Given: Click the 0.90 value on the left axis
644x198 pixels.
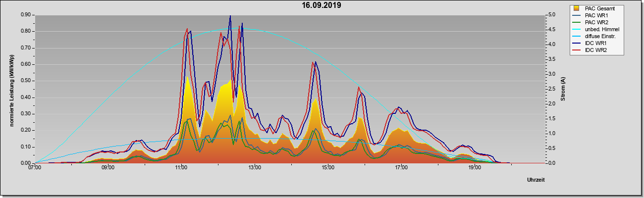Looking at the screenshot, I should [25, 15].
